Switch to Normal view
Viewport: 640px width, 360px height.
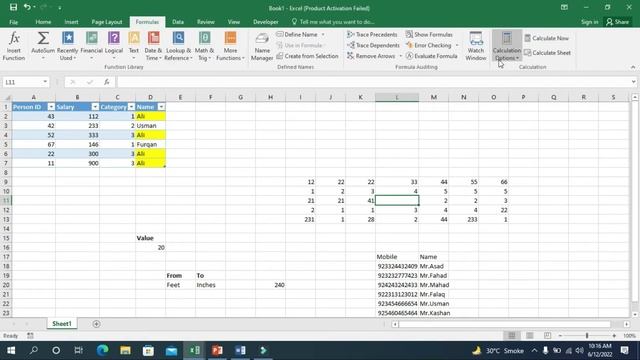tap(512, 336)
